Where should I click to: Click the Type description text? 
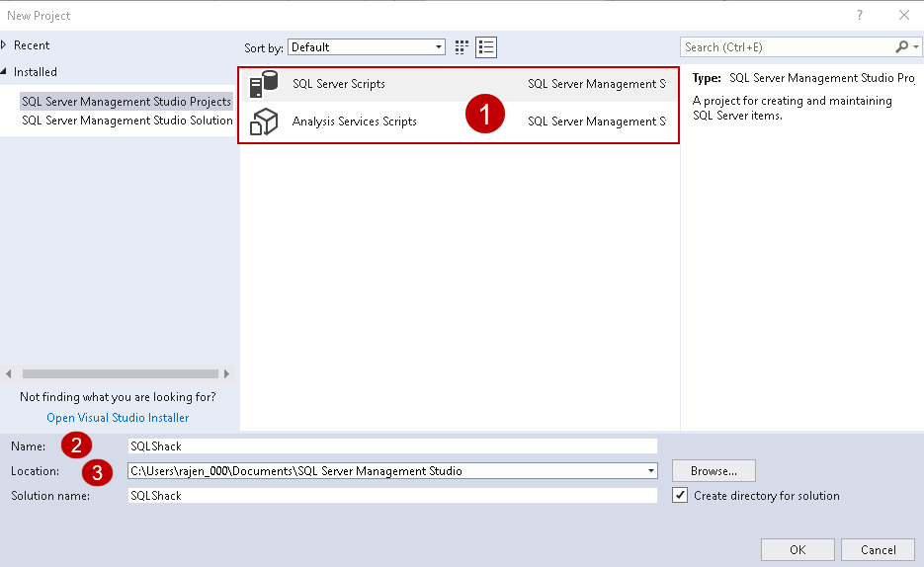point(792,109)
